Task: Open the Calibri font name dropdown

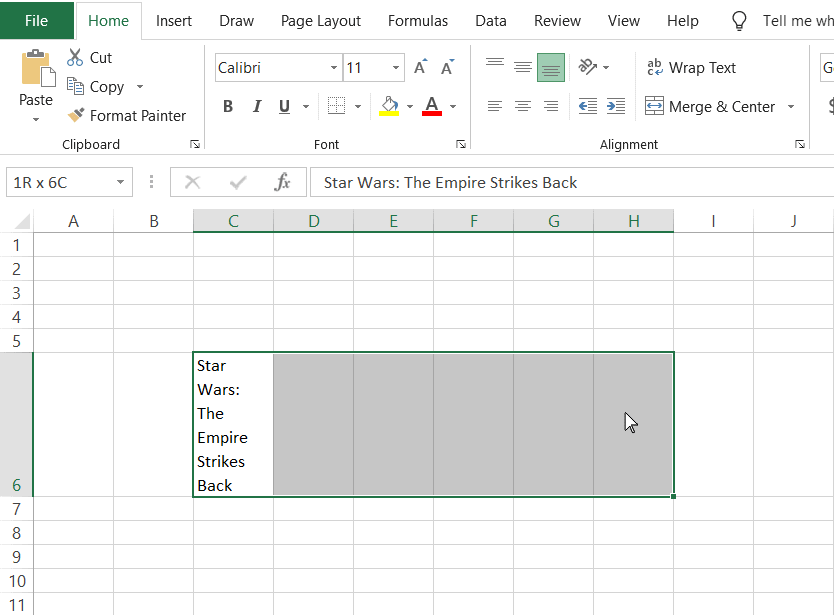Action: pyautogui.click(x=333, y=68)
